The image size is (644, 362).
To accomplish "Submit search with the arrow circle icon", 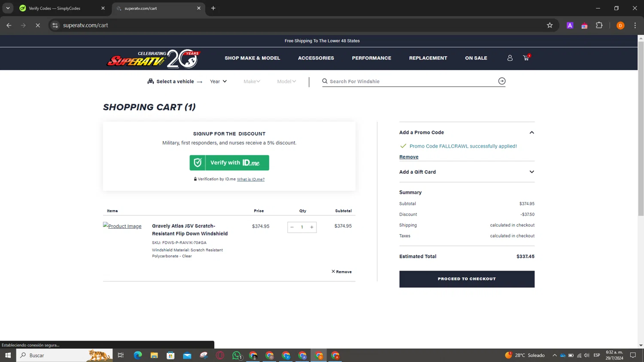I will click(x=502, y=81).
